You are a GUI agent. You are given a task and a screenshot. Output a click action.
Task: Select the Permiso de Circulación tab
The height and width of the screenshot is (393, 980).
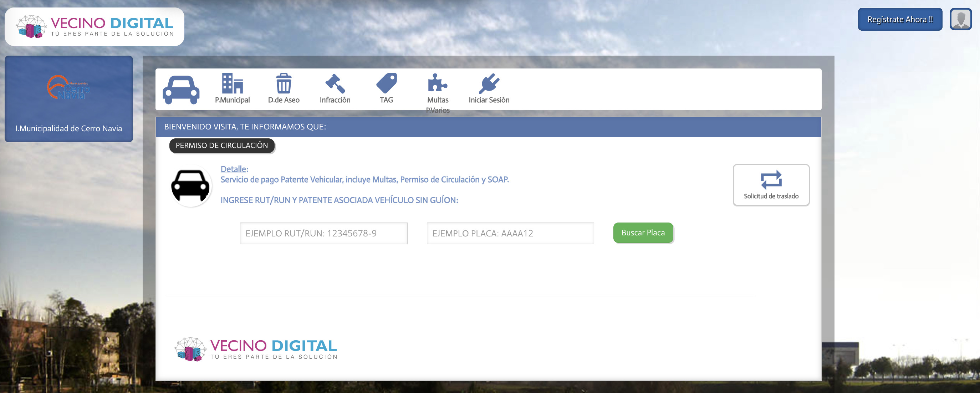coord(222,146)
